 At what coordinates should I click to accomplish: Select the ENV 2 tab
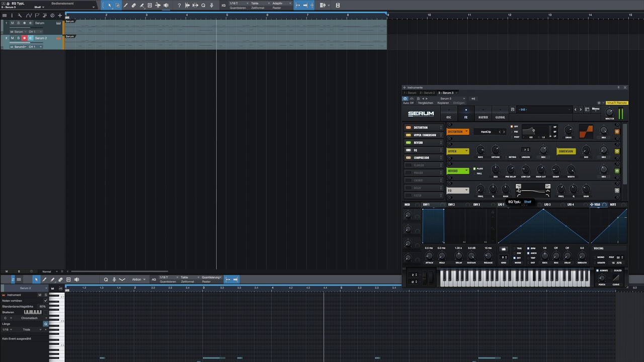(451, 205)
